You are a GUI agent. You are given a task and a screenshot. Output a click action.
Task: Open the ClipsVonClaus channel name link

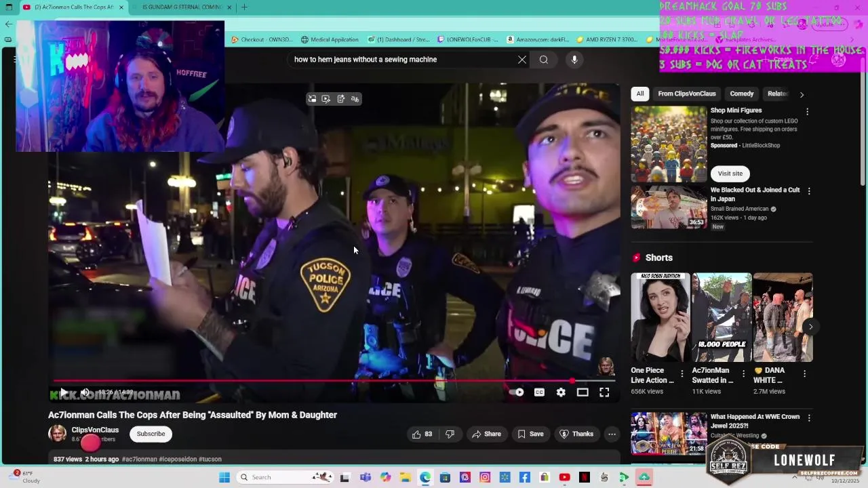click(x=95, y=430)
